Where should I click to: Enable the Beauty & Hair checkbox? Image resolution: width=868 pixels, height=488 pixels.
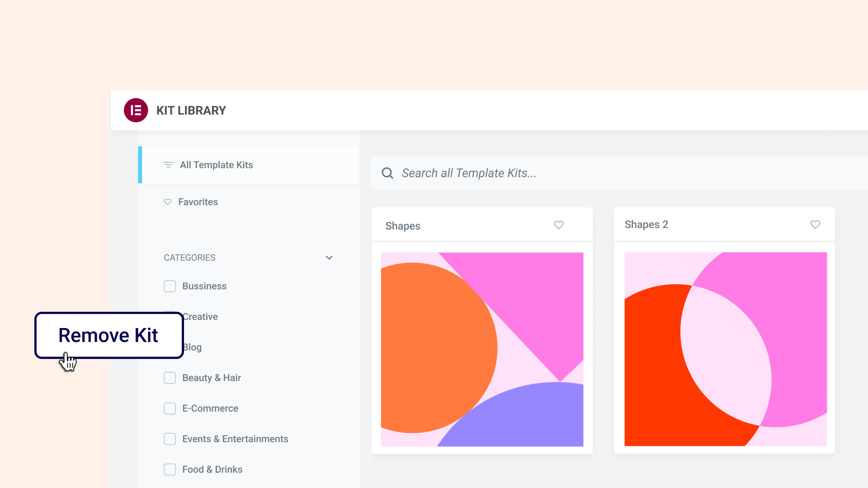pos(170,377)
